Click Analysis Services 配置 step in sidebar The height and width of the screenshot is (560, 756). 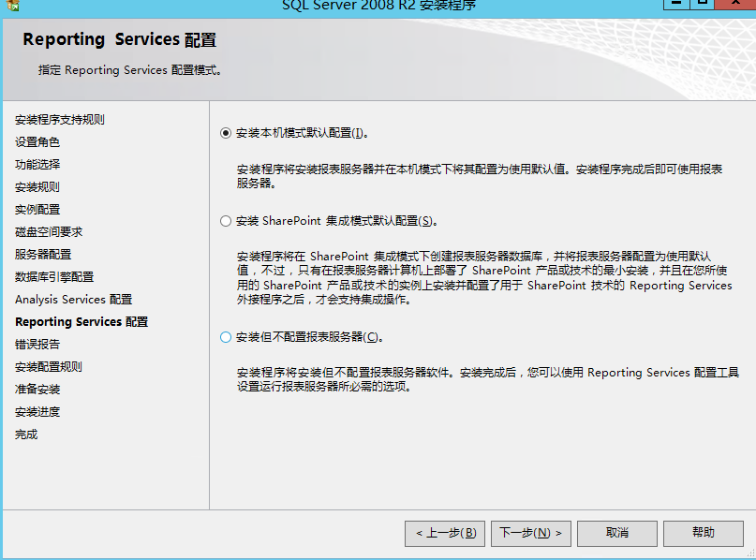tap(73, 300)
